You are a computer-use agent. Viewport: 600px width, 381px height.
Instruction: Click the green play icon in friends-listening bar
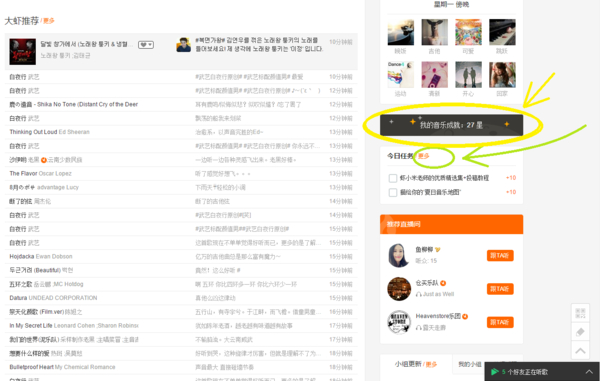494,371
